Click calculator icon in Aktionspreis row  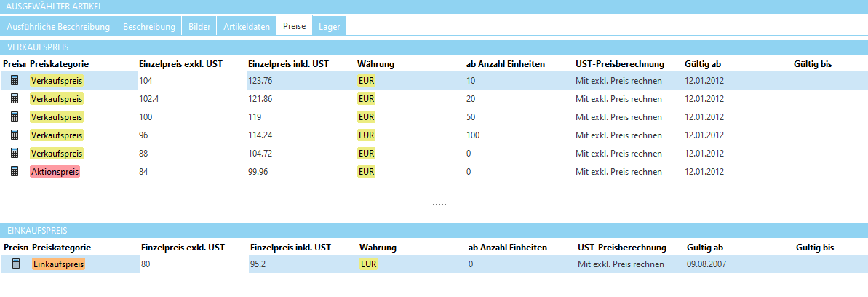pyautogui.click(x=15, y=172)
